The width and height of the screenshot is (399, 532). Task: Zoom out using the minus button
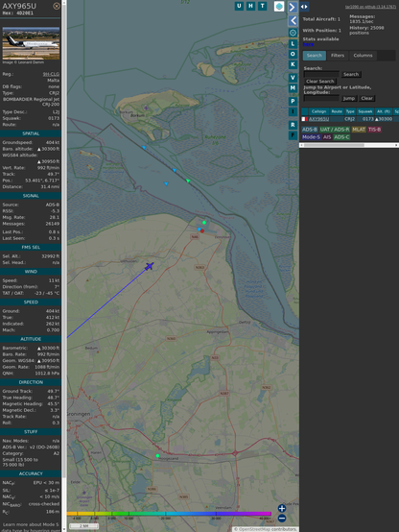(282, 519)
